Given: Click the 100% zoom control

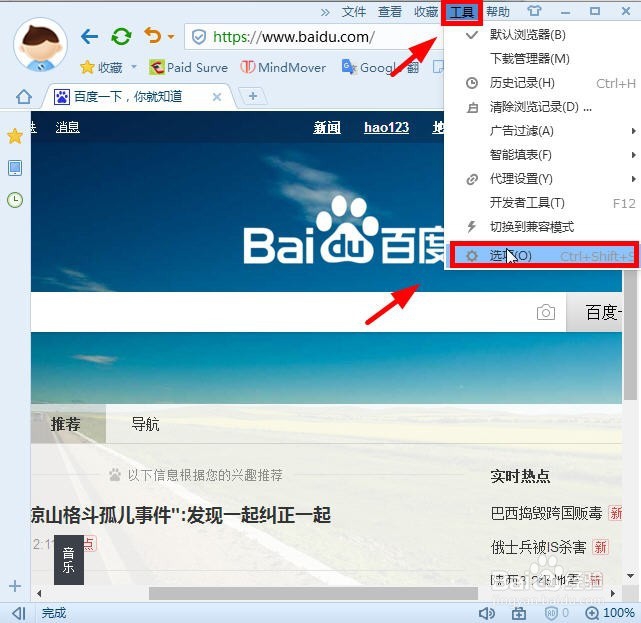Looking at the screenshot, I should point(610,613).
